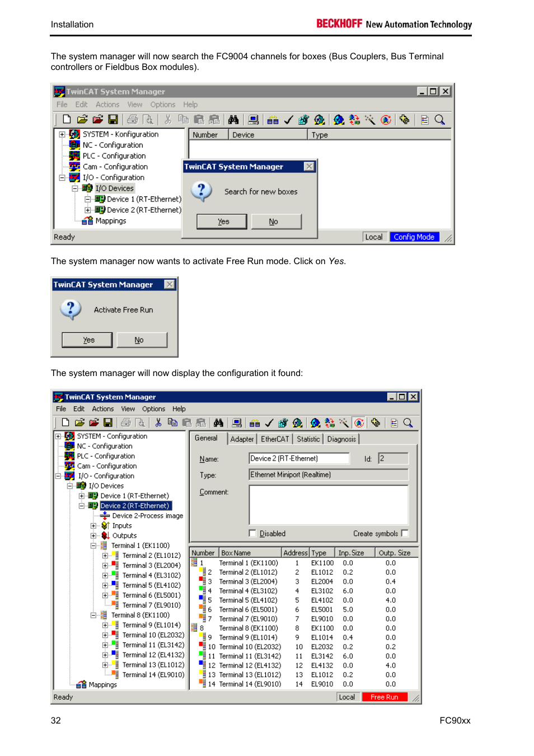Select Terminal 6 (EL5001) row in box table
The width and height of the screenshot is (534, 756).
coord(305,610)
